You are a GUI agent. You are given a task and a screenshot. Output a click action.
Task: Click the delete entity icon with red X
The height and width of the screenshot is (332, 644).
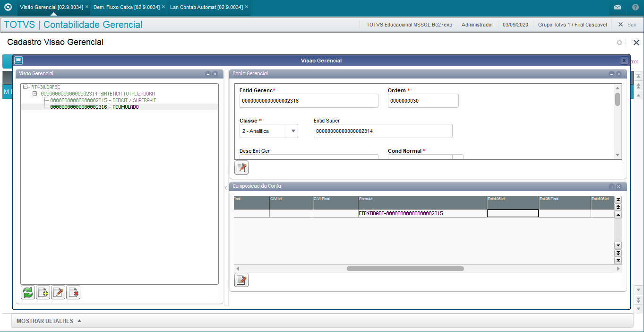(x=73, y=293)
